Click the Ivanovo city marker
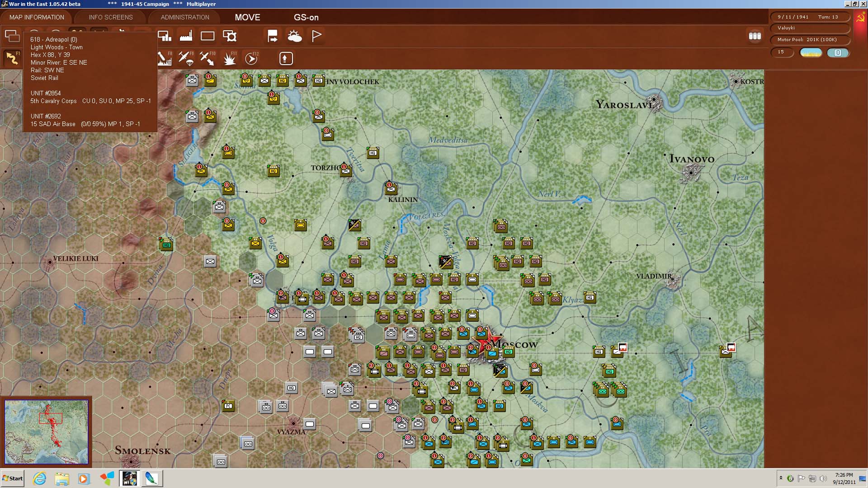Image resolution: width=868 pixels, height=488 pixels. coord(691,172)
